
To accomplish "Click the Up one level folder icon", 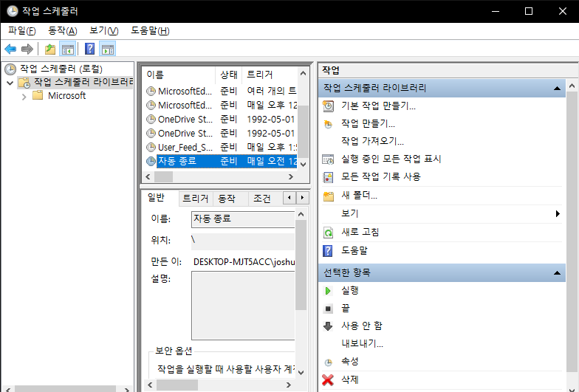I will 50,49.
